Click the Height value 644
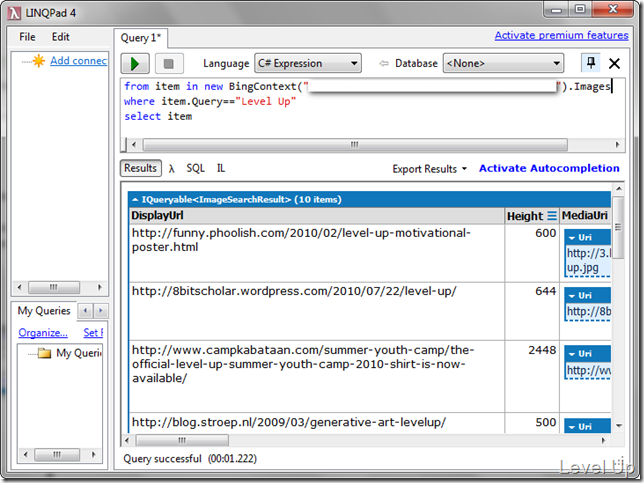 tap(545, 291)
